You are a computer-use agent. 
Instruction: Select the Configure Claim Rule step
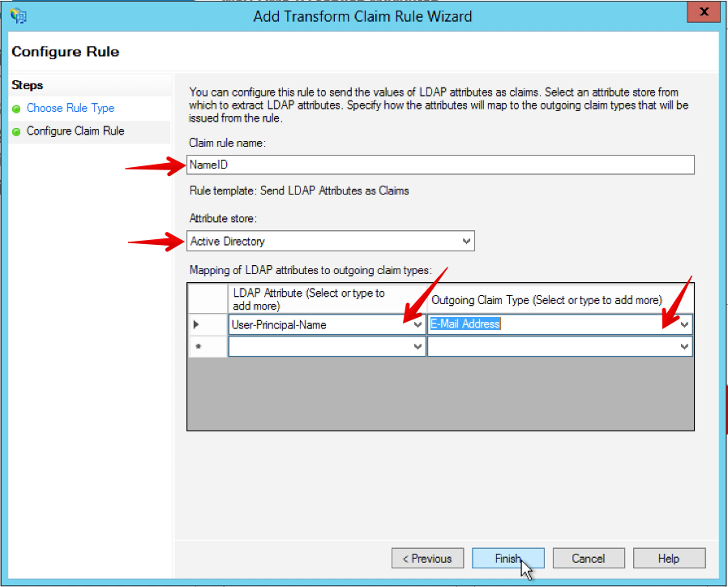coord(75,131)
